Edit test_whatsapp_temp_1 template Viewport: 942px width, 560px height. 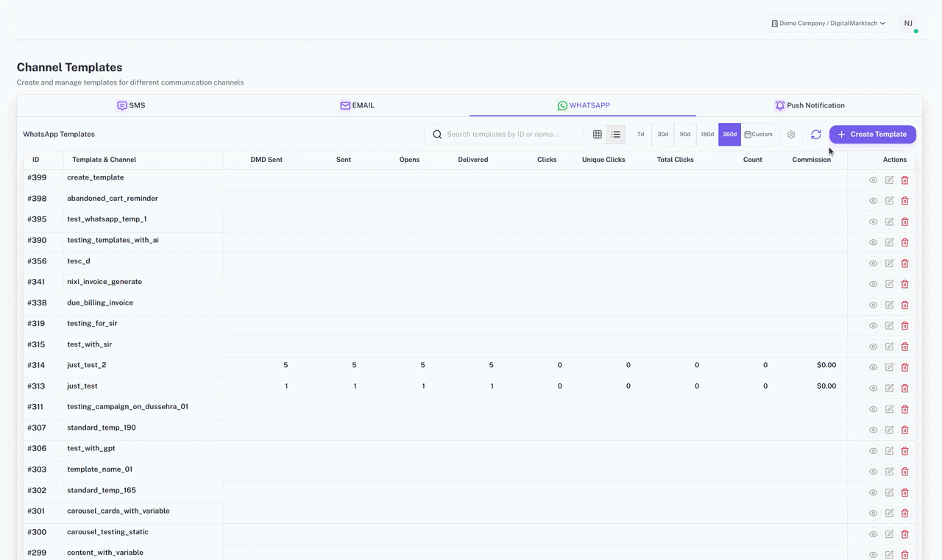[889, 221]
